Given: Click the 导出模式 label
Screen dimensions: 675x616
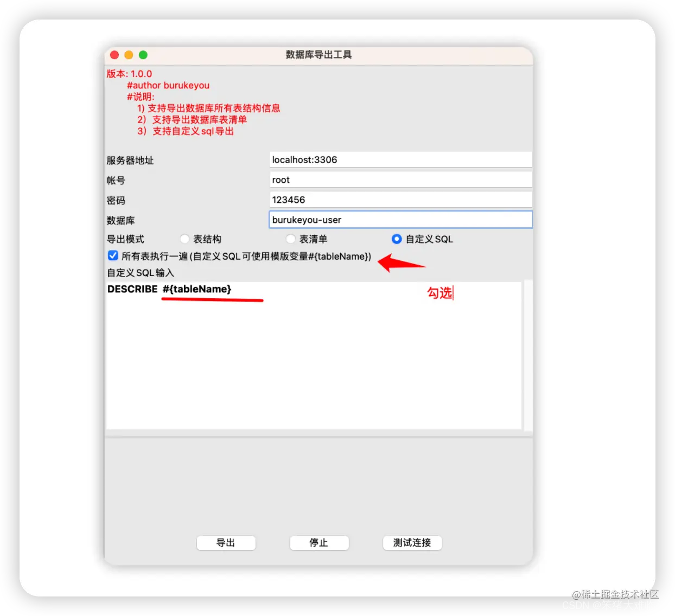Looking at the screenshot, I should [x=125, y=239].
